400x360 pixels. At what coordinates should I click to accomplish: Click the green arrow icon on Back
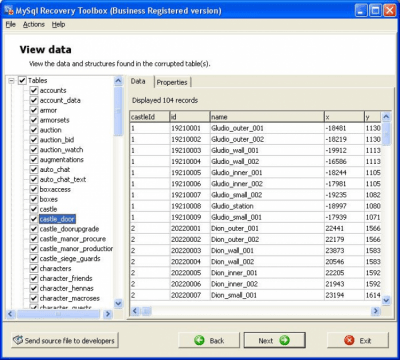click(x=199, y=340)
